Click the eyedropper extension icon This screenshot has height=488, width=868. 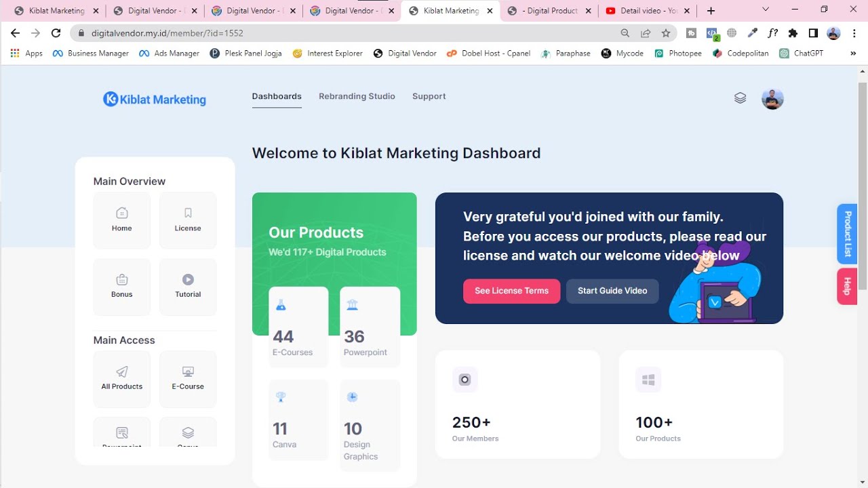(x=752, y=33)
